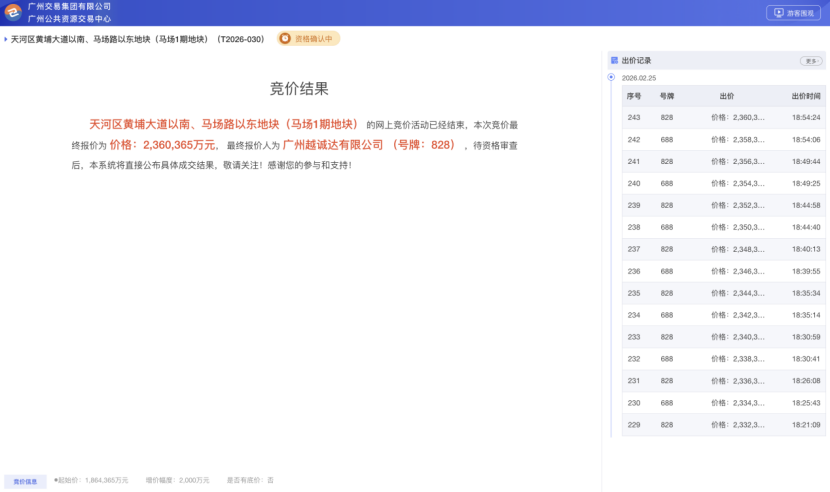Click the red parcel name in the result text
The image size is (830, 492).
pos(224,125)
